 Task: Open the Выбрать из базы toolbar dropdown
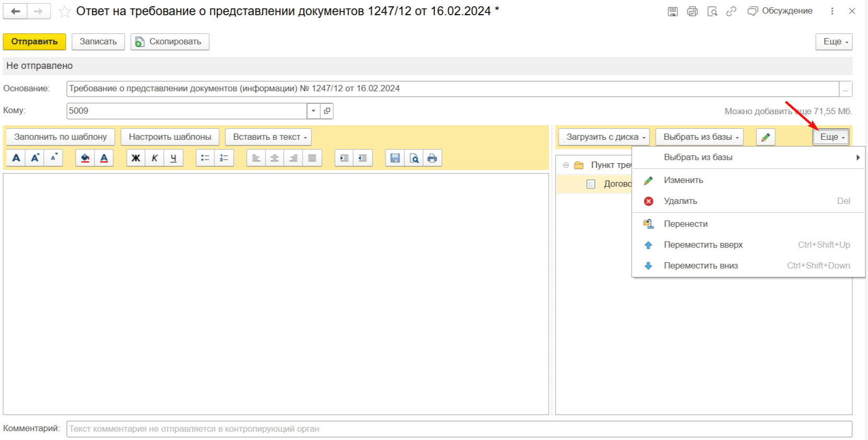[700, 137]
